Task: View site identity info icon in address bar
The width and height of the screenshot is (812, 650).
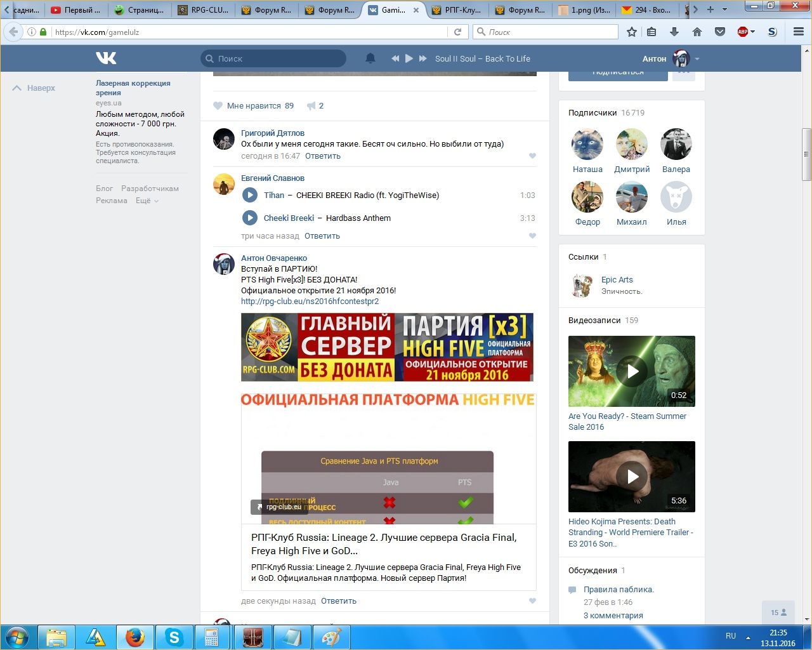Action: tap(31, 32)
